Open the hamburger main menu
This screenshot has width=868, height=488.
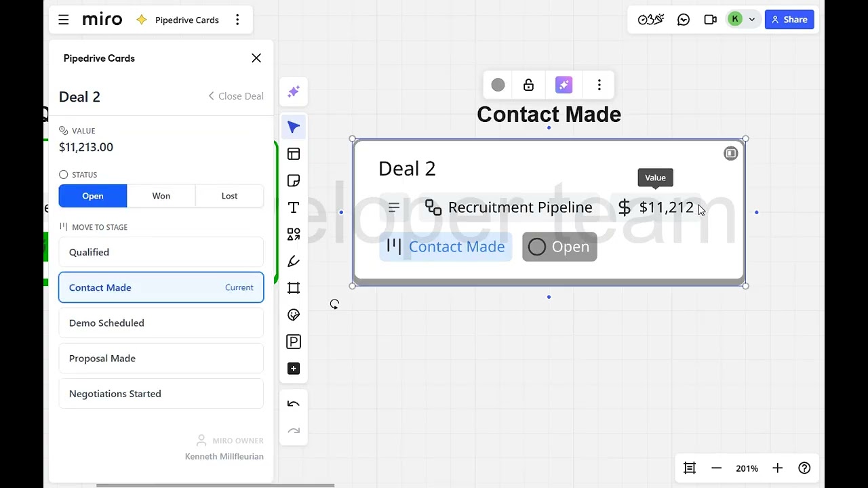click(x=64, y=20)
